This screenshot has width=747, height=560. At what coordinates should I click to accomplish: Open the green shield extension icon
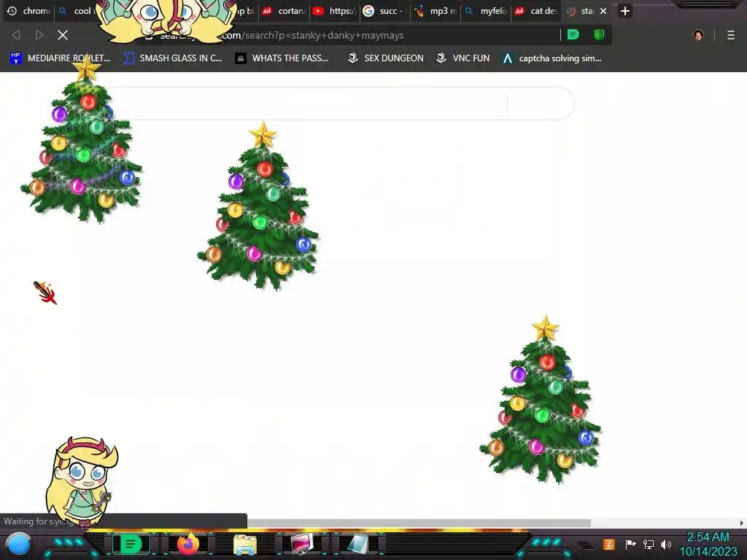(599, 35)
